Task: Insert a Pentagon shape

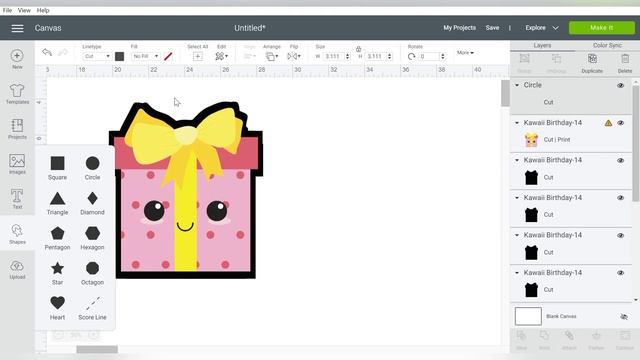Action: click(x=58, y=238)
